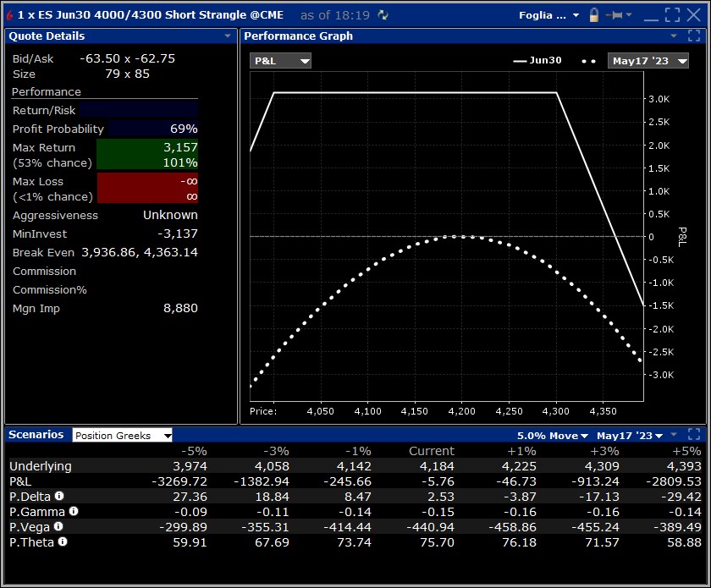The height and width of the screenshot is (588, 711).
Task: Expand the Foglia account selector
Action: (x=549, y=15)
